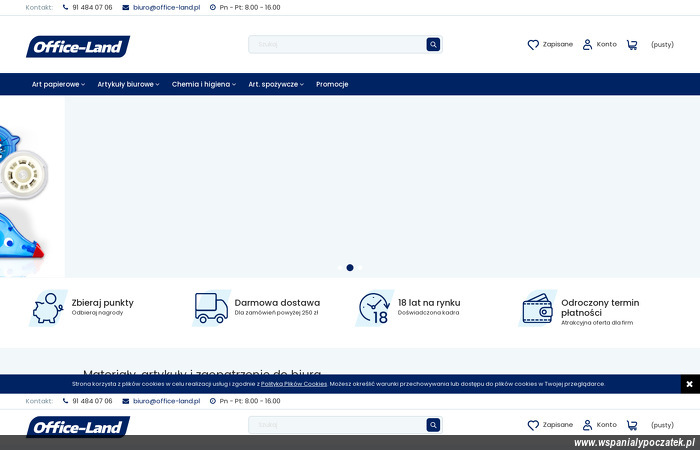Image resolution: width=700 pixels, height=450 pixels.
Task: Click the lower duplicated biuro@office-land.pl email link
Action: (x=167, y=401)
